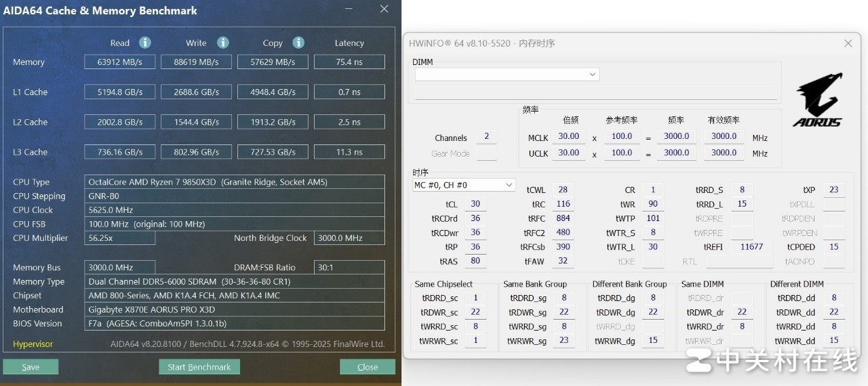Select the Memory Read value 63912 MB/s

[x=120, y=62]
